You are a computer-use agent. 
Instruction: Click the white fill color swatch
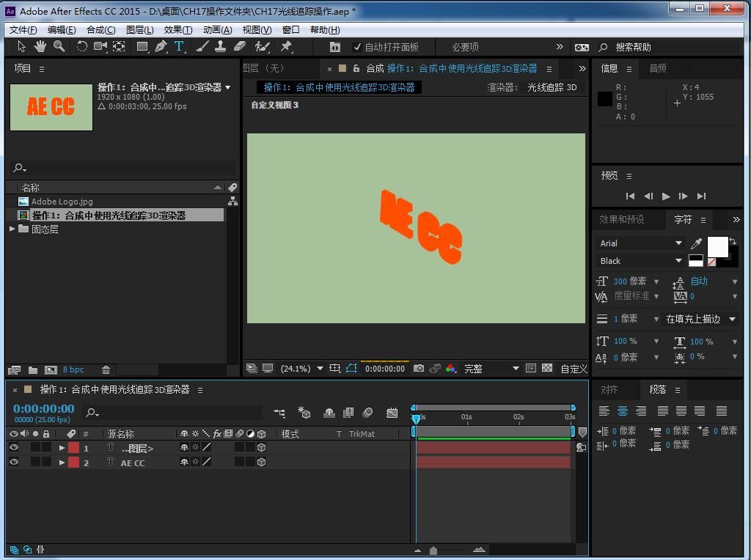click(717, 246)
